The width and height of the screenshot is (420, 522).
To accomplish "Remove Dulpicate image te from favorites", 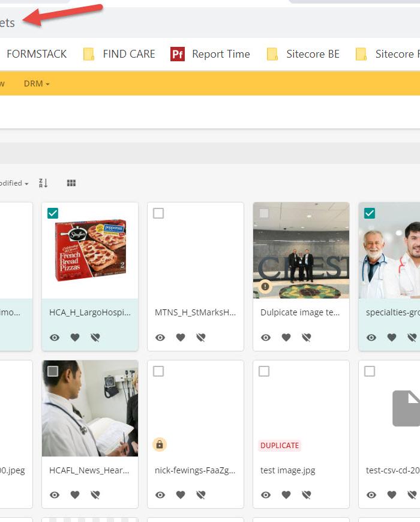I will 306,338.
